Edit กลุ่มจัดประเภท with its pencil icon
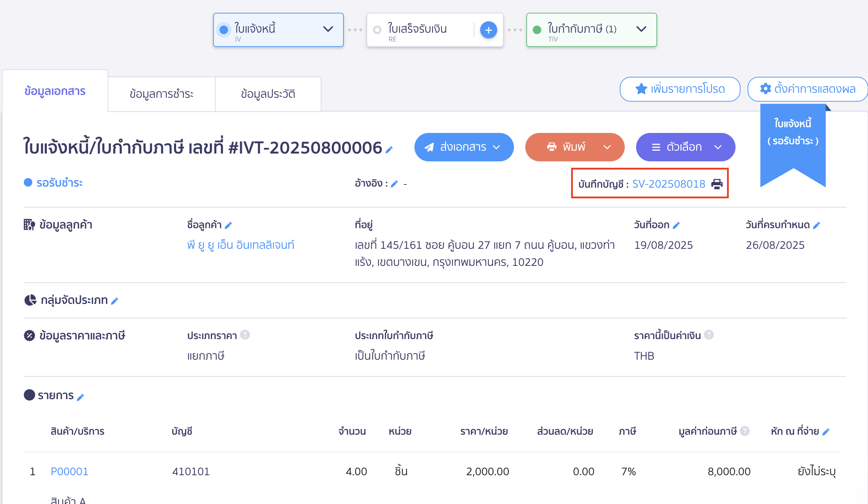The image size is (868, 504). point(114,301)
